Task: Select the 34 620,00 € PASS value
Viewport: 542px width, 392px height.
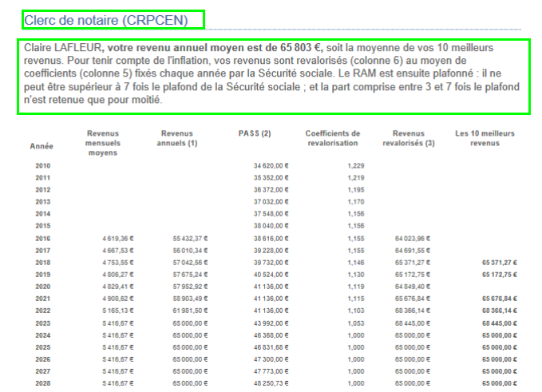Action: 271,164
